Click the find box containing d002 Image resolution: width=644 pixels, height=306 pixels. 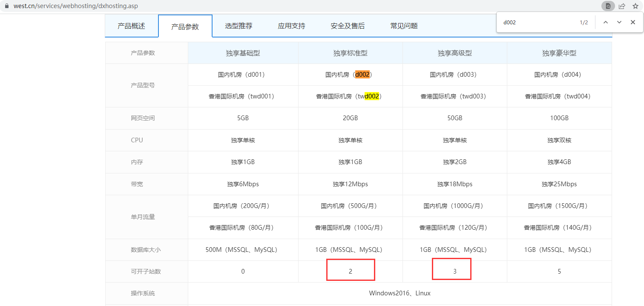click(537, 23)
